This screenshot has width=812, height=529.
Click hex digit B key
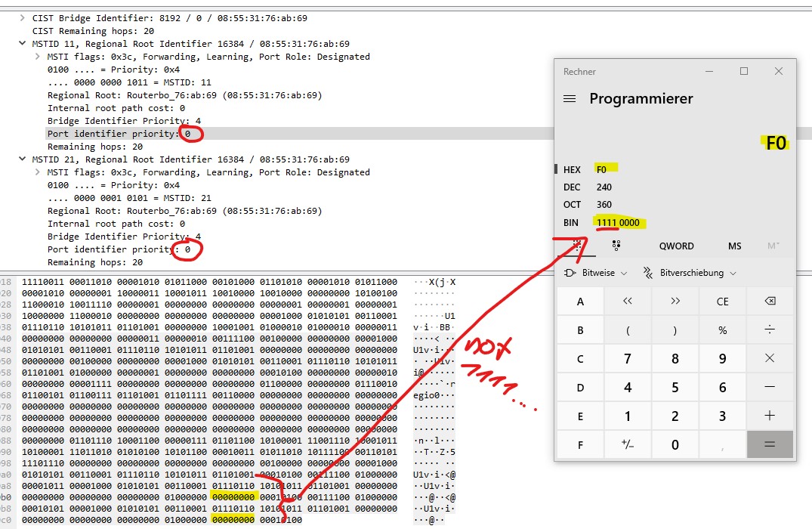(580, 329)
